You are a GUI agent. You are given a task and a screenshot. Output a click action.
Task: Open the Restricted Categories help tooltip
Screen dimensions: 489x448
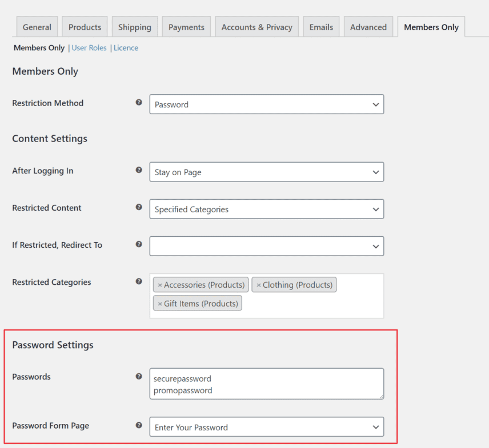(139, 282)
